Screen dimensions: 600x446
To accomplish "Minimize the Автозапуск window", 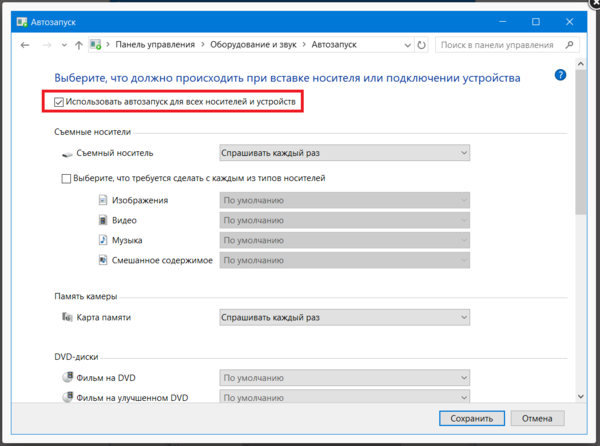I will 503,22.
